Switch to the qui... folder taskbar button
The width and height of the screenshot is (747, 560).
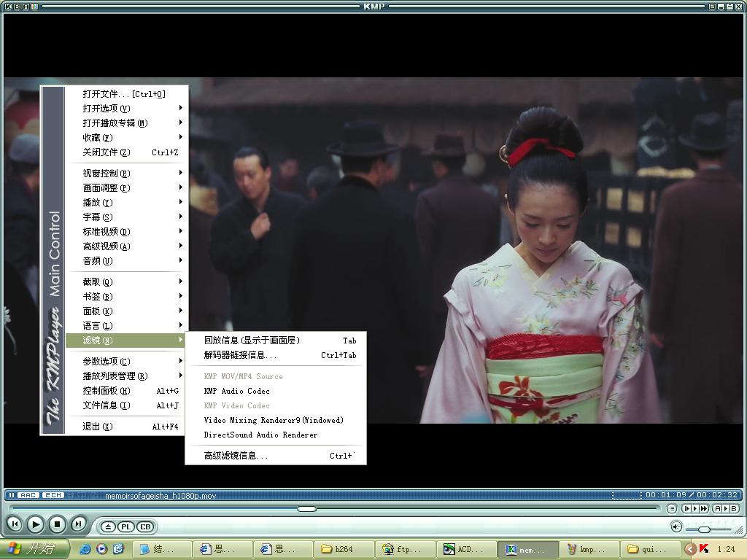651,549
